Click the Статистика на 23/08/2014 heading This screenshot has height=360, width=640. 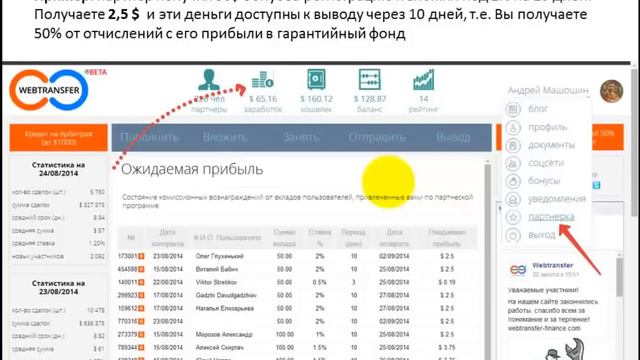(58, 287)
